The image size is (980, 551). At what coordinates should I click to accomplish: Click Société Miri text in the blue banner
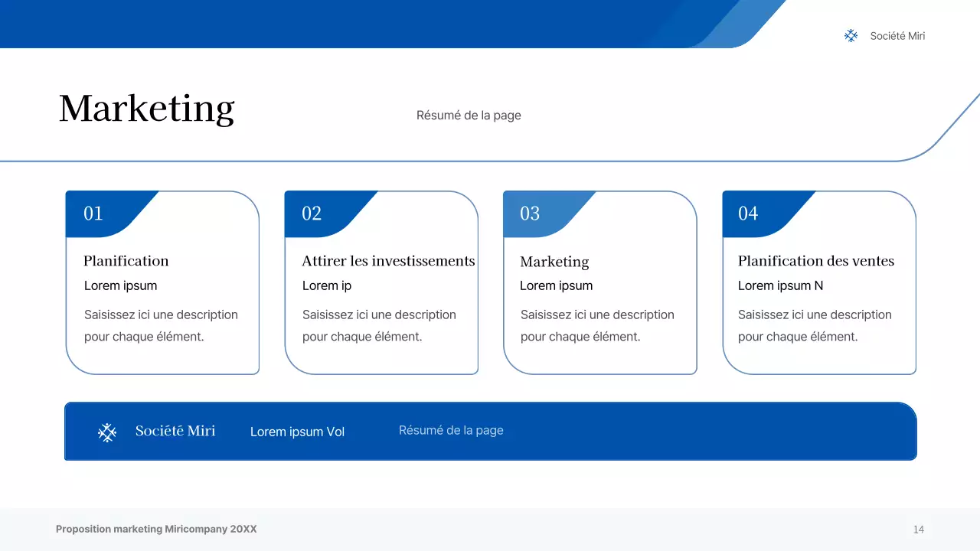tap(175, 431)
